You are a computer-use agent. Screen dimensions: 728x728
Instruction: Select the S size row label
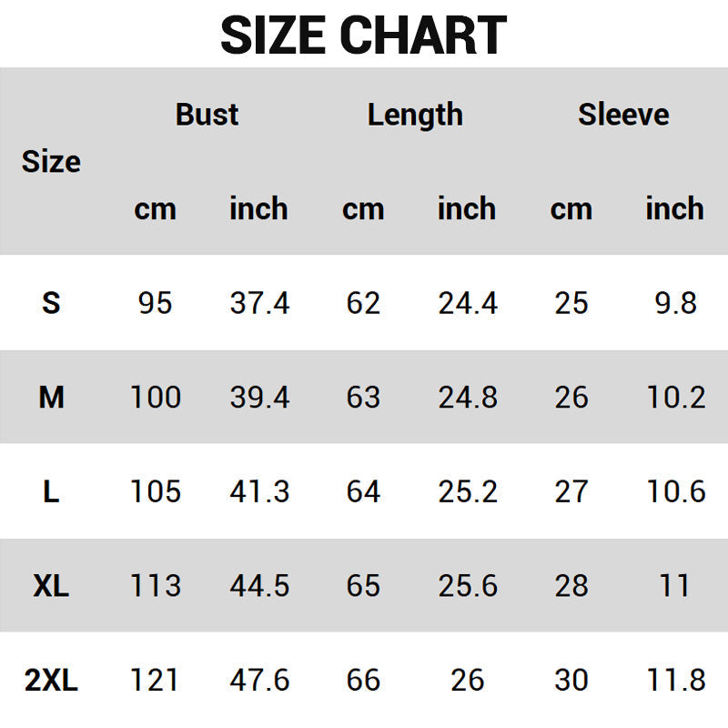point(51,303)
